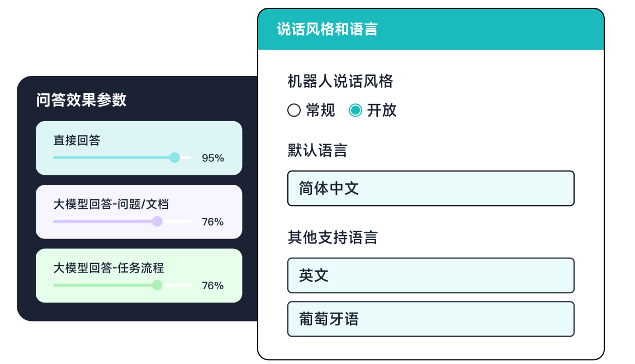
Task: Click the 大模型回答-问题/文档 slider handle
Action: [157, 221]
